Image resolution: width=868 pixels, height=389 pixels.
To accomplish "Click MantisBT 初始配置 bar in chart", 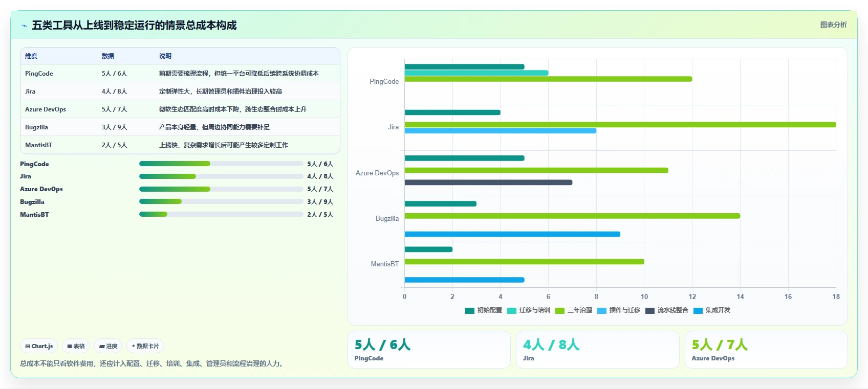I will (x=428, y=249).
